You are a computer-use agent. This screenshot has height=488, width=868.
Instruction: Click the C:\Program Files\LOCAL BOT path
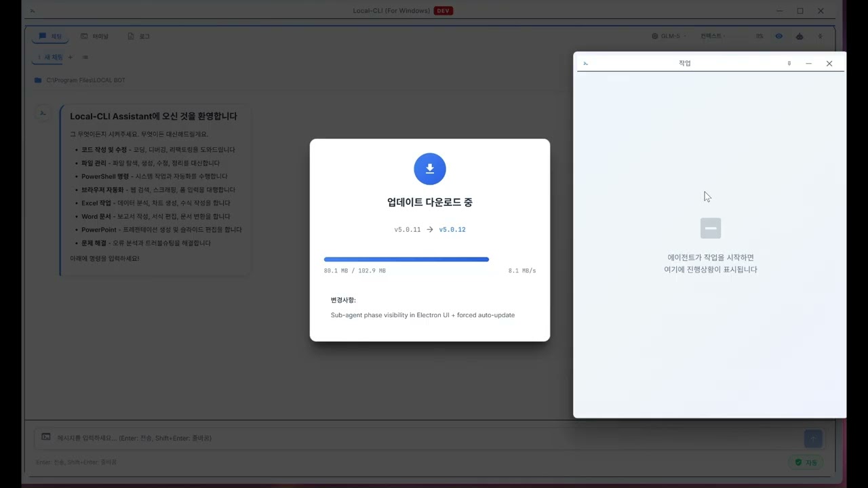(x=85, y=80)
